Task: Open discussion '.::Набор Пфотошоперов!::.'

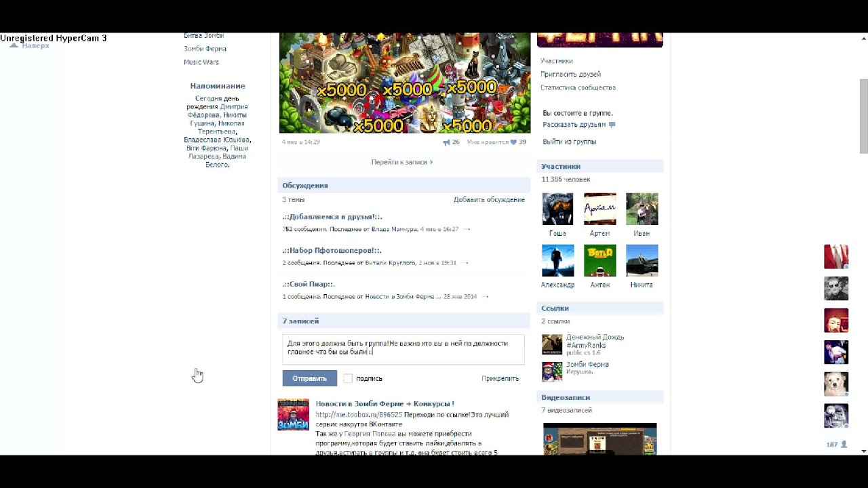Action: click(332, 250)
